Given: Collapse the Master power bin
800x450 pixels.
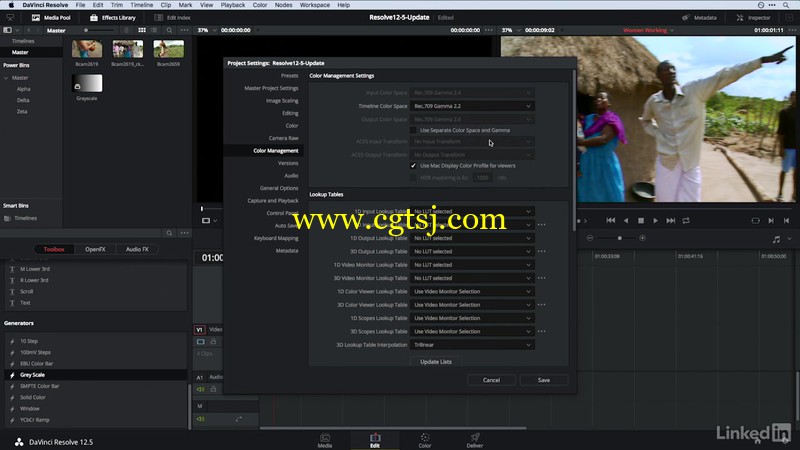Looking at the screenshot, I should (6, 78).
